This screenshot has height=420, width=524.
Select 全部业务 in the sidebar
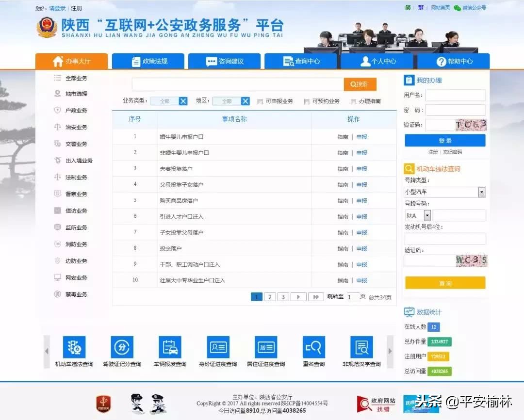pyautogui.click(x=76, y=78)
